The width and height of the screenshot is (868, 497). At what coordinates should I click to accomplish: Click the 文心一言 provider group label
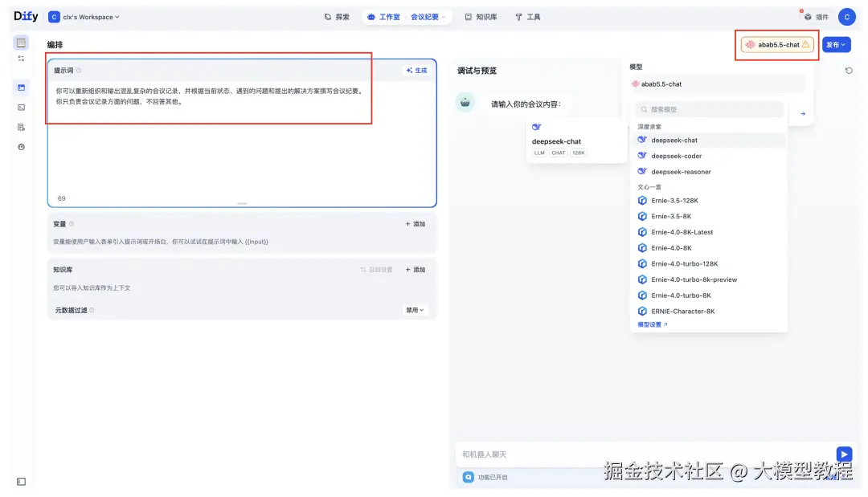click(649, 187)
